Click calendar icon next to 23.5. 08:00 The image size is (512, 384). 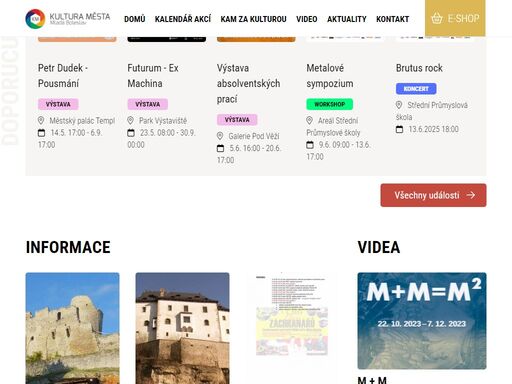tap(131, 133)
